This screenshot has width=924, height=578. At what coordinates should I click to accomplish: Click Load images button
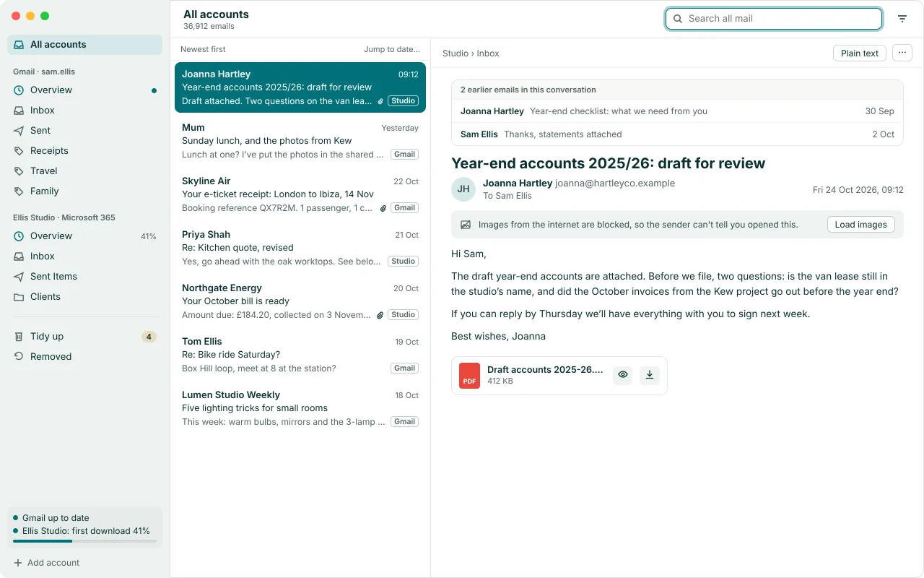tap(861, 225)
